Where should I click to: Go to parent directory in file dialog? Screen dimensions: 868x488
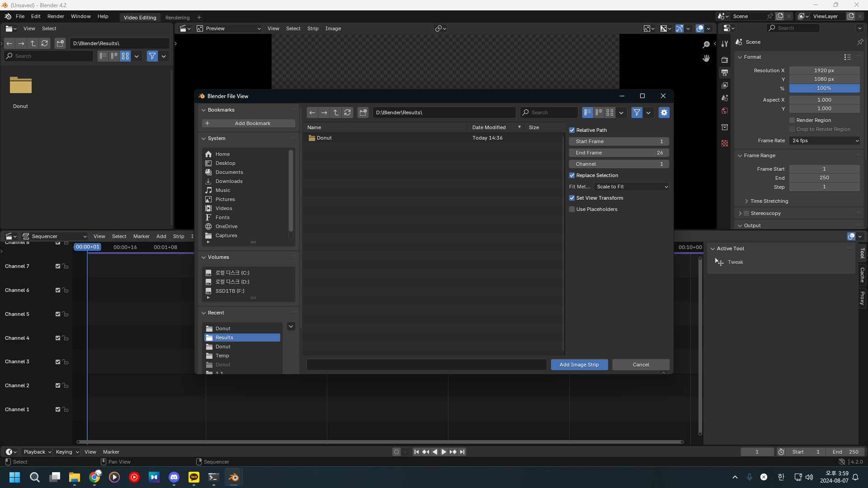(x=336, y=113)
